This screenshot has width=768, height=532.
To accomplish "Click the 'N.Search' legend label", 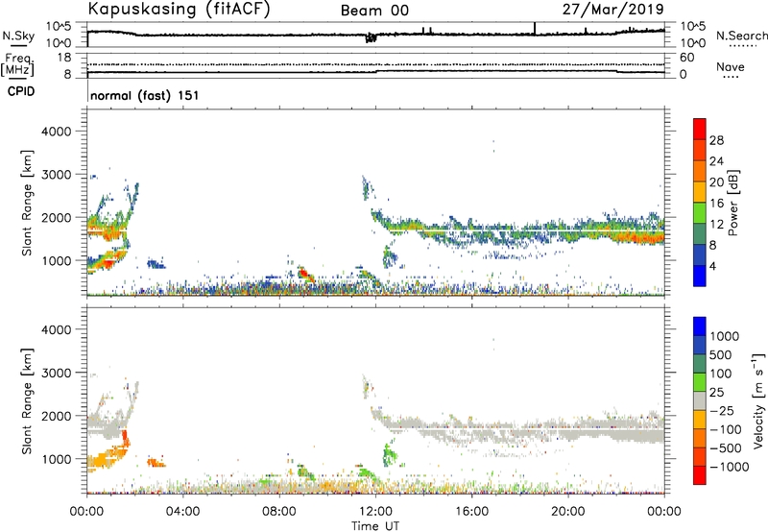I will point(741,36).
